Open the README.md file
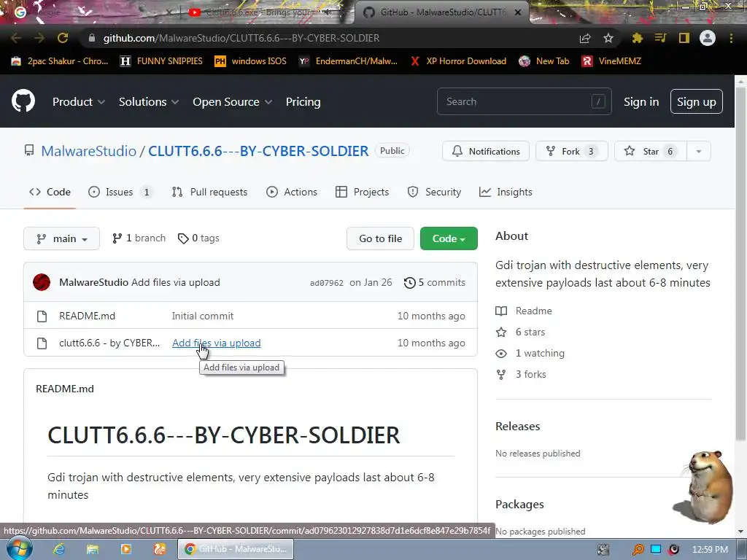 (88, 316)
